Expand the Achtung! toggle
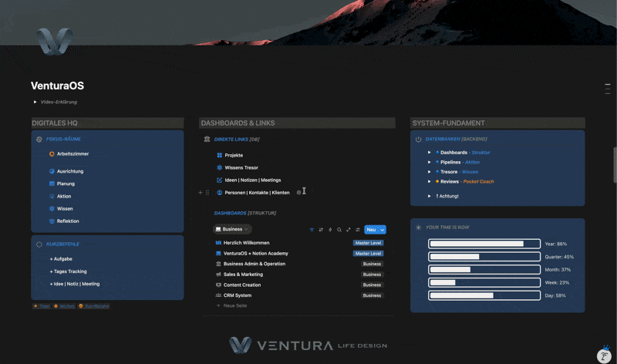617x364 pixels. (429, 197)
